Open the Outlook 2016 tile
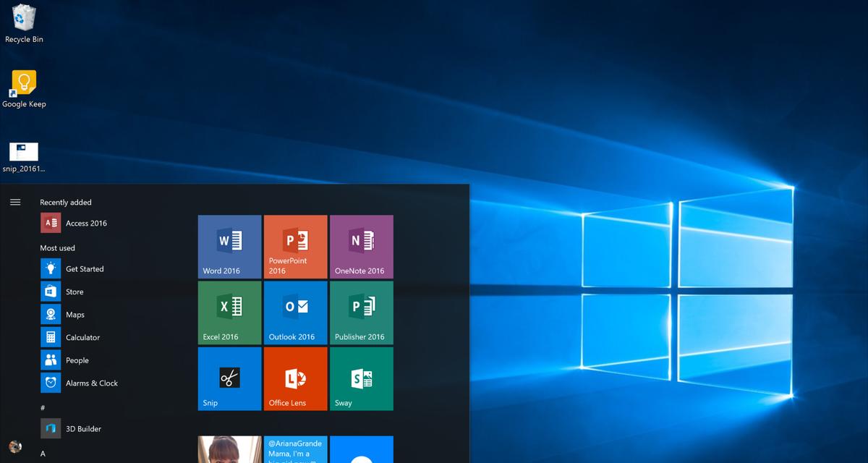 tap(296, 313)
